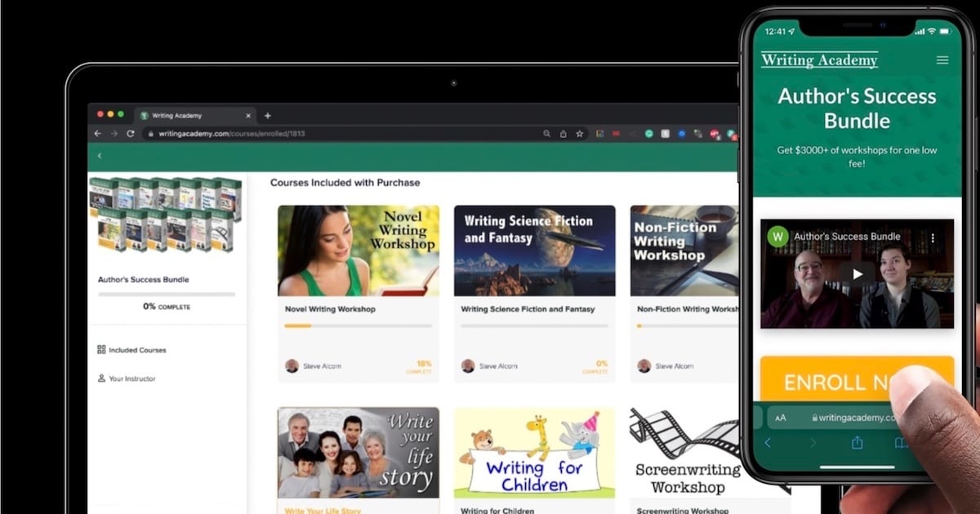The image size is (980, 514).
Task: Tap the Safari back arrow on phone
Action: click(768, 443)
